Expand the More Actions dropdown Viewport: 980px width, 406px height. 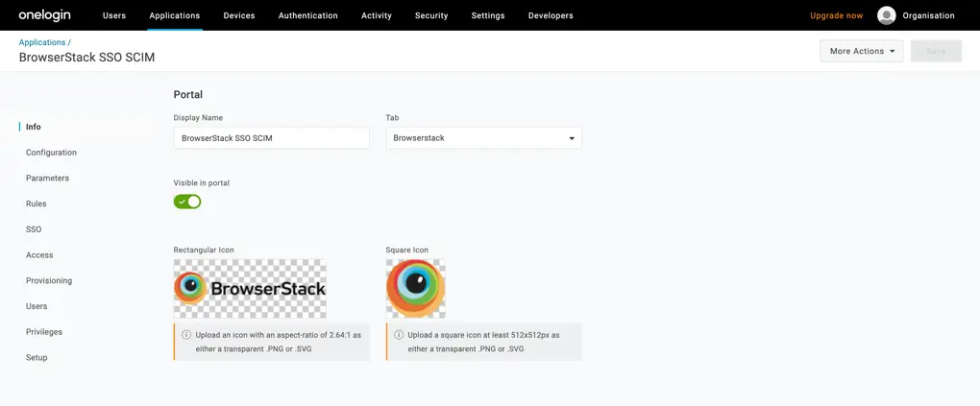click(861, 51)
